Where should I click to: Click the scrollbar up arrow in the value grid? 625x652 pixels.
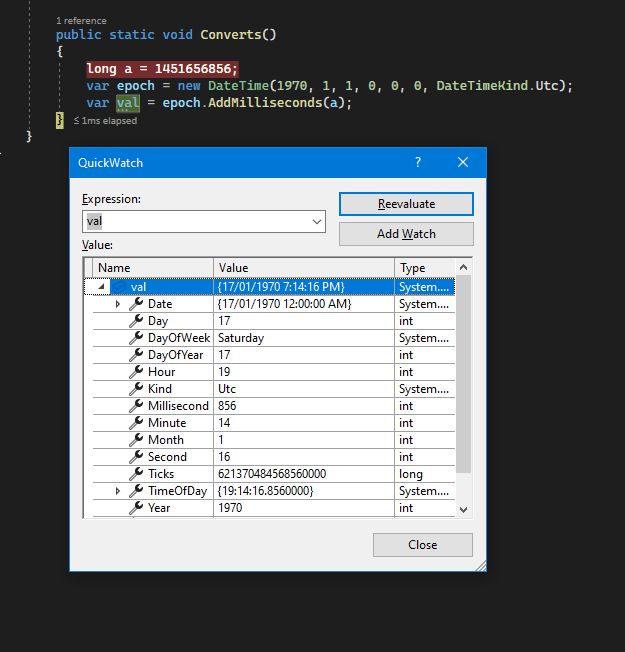(x=464, y=267)
